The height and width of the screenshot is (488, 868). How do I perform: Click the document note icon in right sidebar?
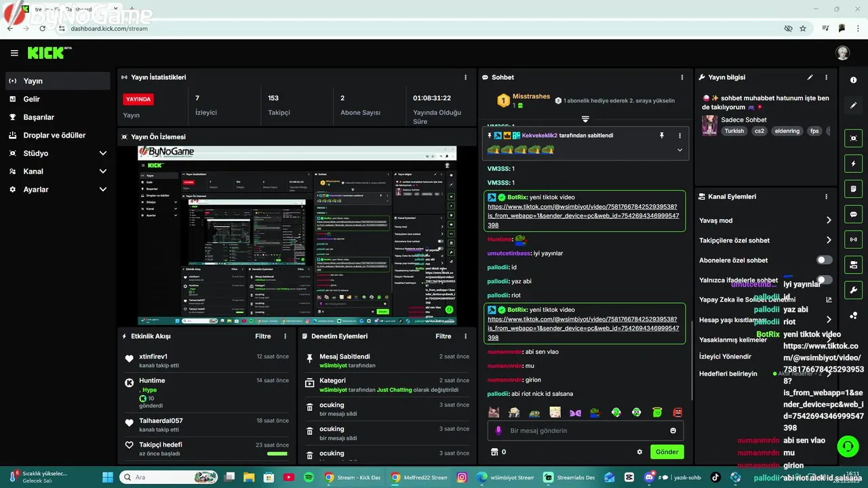[x=853, y=188]
